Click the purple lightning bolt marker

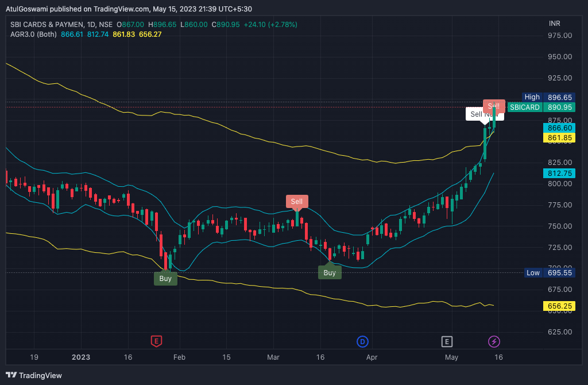click(494, 341)
